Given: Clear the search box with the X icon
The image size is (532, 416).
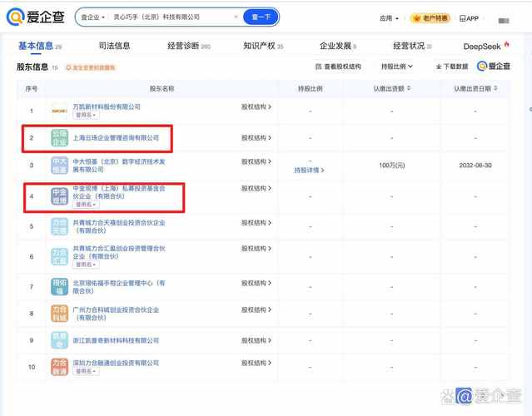Looking at the screenshot, I should coord(236,17).
